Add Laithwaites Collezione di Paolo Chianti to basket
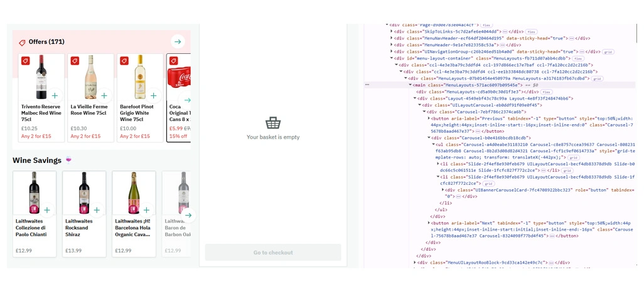This screenshot has width=644, height=292. pyautogui.click(x=47, y=211)
